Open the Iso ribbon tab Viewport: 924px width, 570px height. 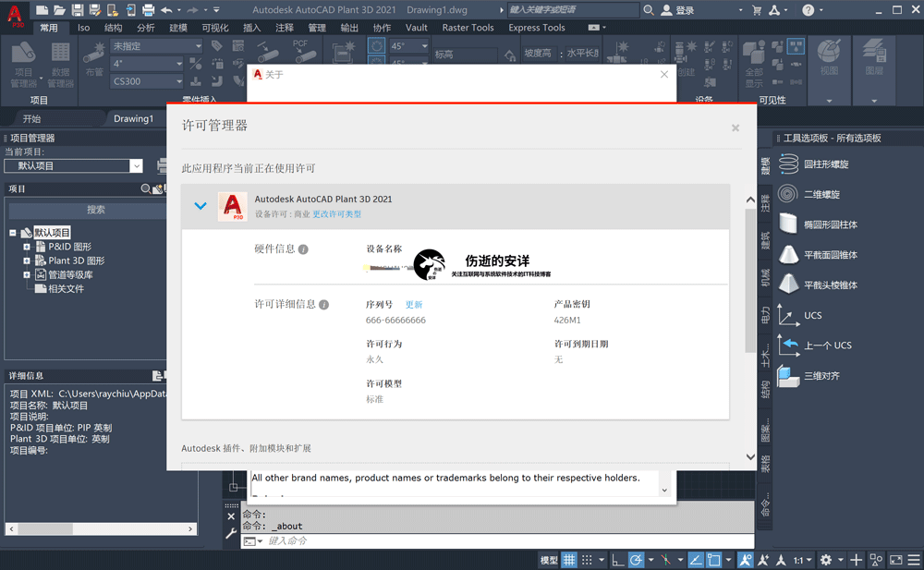pos(84,28)
